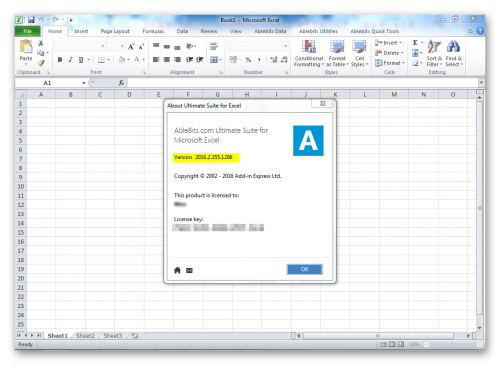Open the font name dropdown
Viewport: 500px width, 365px height.
tap(103, 46)
